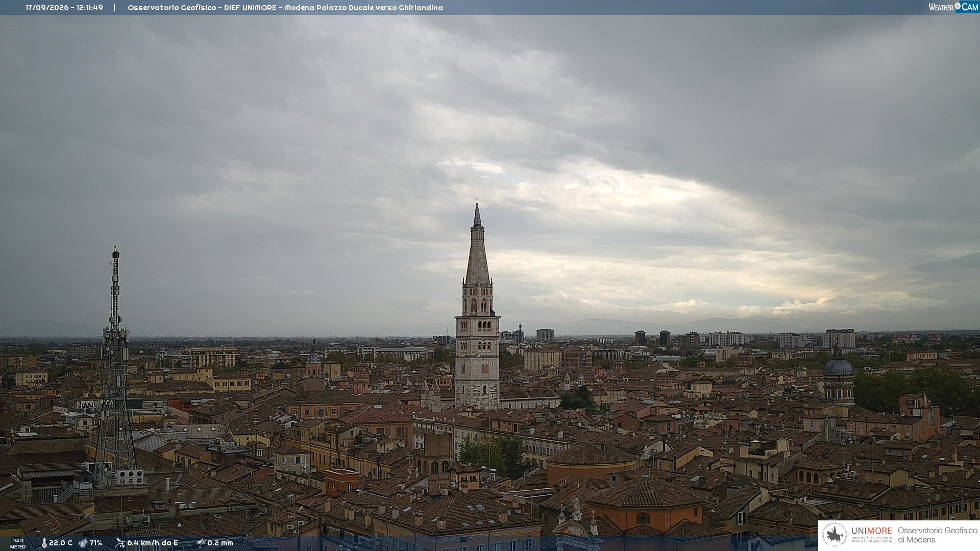
Task: Click the WeatherCAM logo
Action: point(953,7)
